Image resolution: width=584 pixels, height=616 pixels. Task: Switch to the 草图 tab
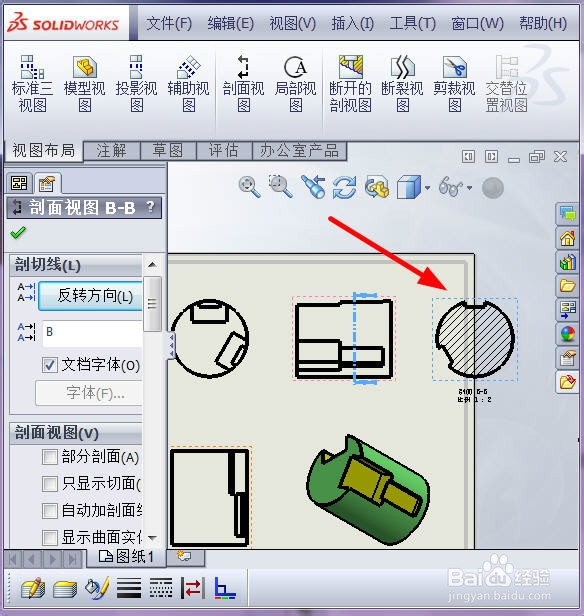tap(168, 150)
